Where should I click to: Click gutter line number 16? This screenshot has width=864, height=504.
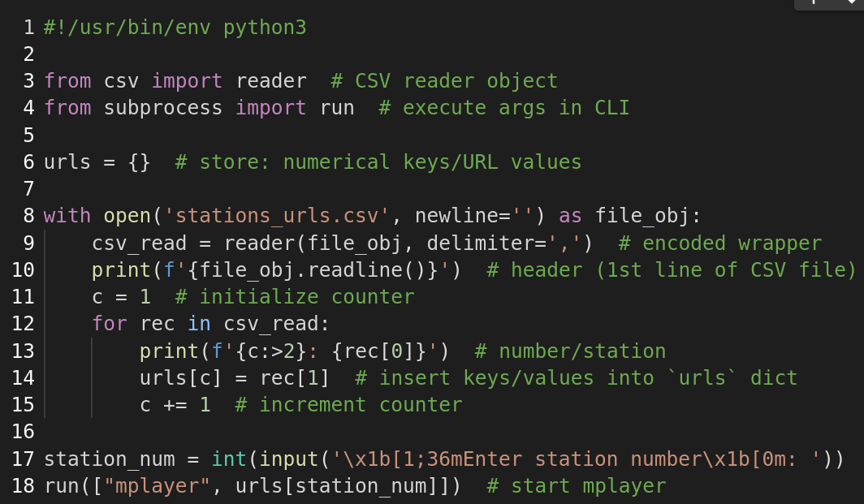click(23, 432)
